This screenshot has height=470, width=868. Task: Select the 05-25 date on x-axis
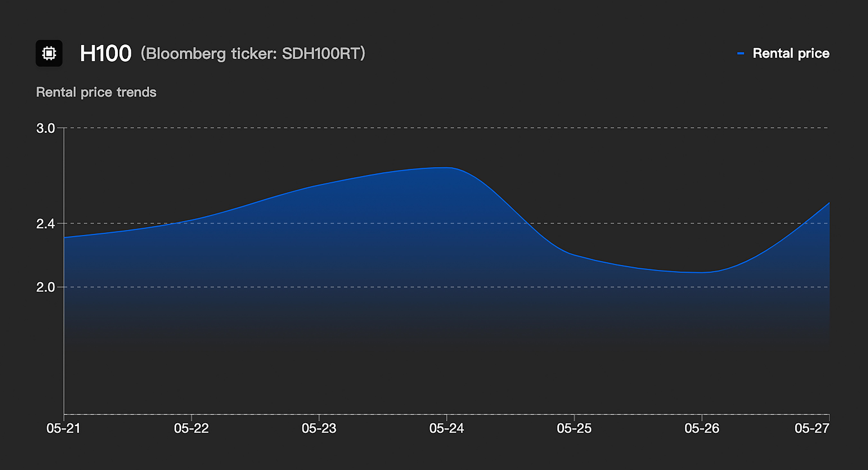point(574,428)
